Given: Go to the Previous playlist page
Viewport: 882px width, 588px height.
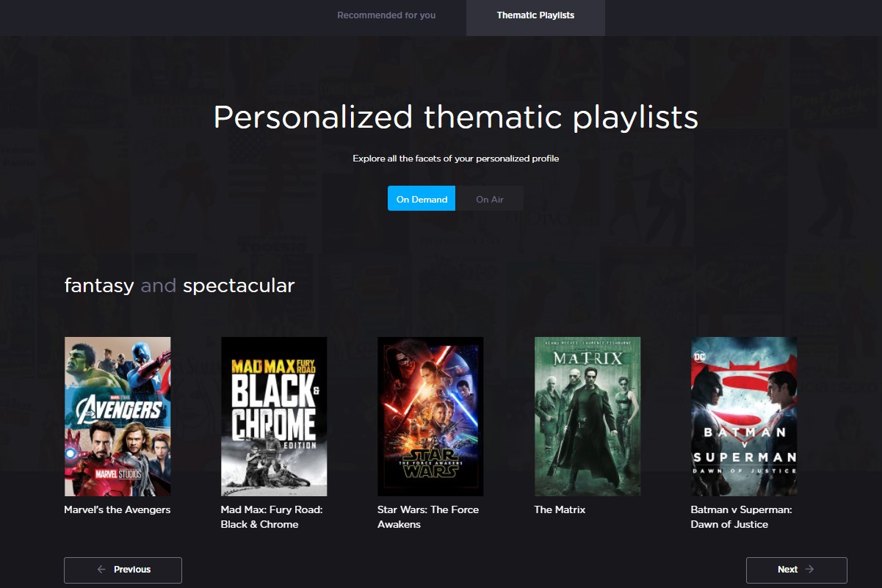Looking at the screenshot, I should tap(123, 570).
